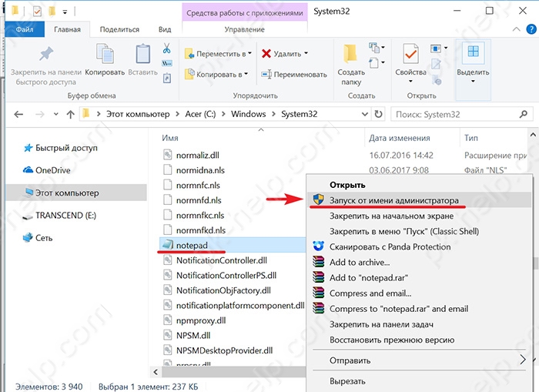
Task: Switch to the Вид tab
Action: (165, 29)
